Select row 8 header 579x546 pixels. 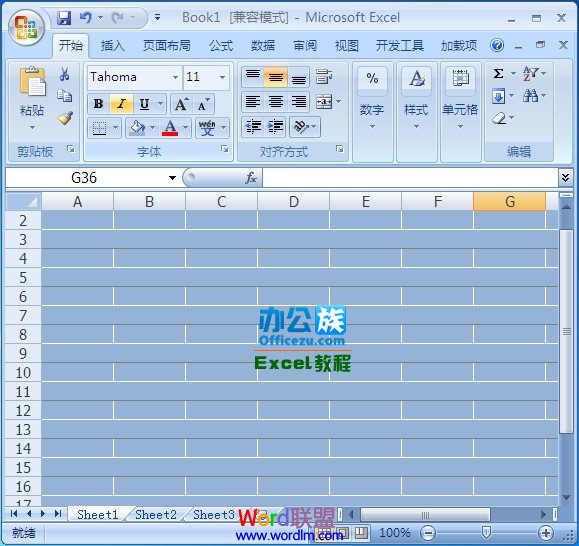[x=23, y=334]
